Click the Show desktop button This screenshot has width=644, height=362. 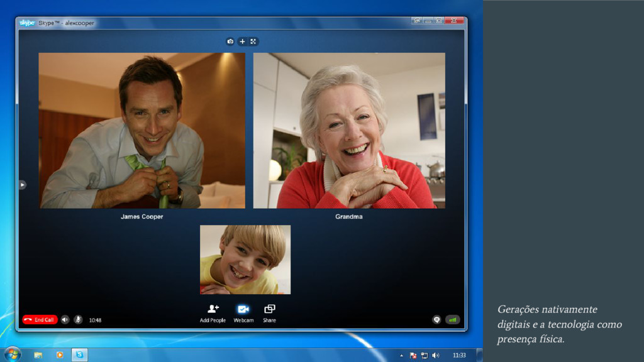[479, 355]
